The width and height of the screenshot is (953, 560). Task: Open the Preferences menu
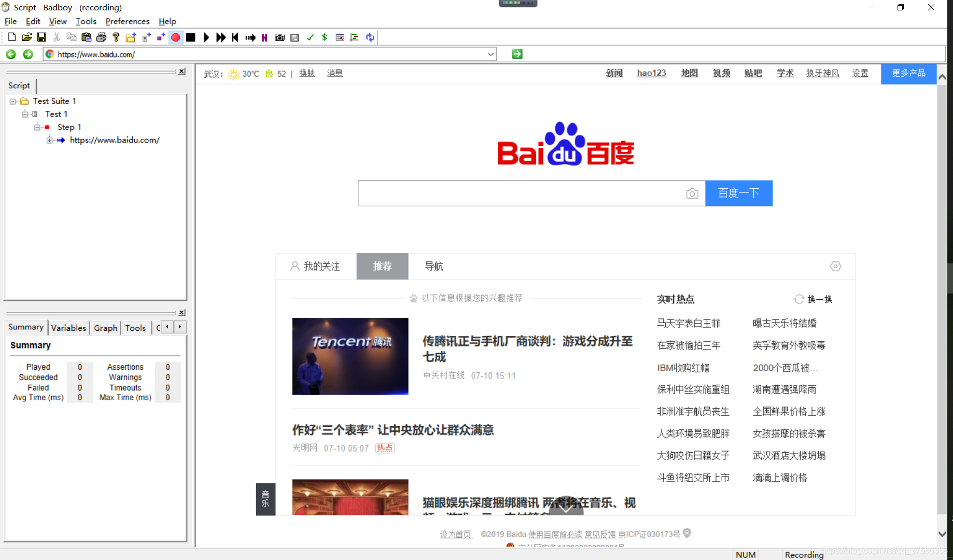pos(127,21)
